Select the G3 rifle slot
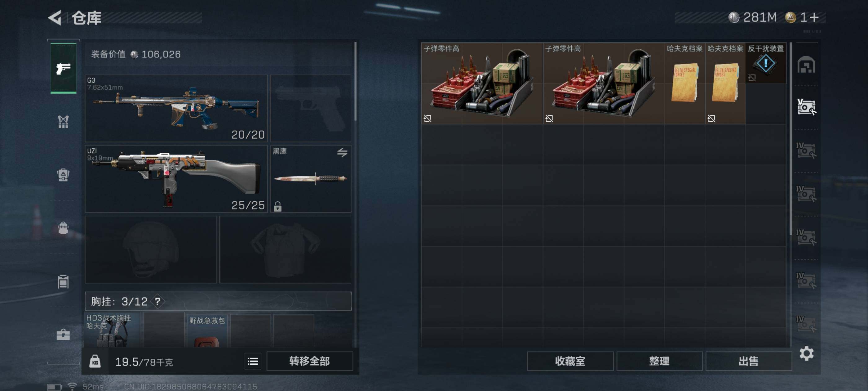The width and height of the screenshot is (868, 391). [176, 108]
